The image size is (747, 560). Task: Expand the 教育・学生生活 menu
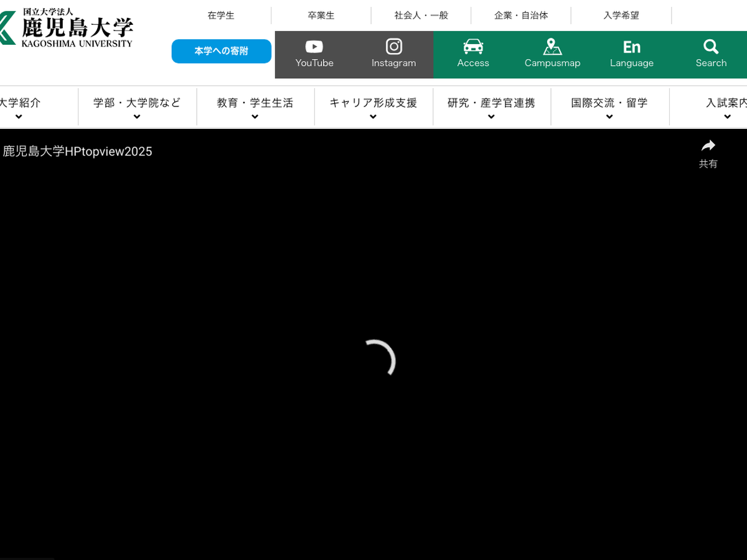click(255, 107)
